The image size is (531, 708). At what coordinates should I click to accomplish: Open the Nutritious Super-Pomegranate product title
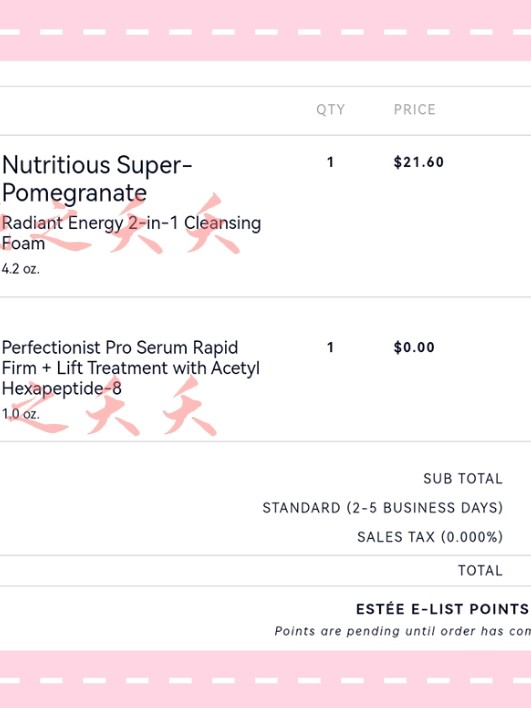click(x=97, y=179)
